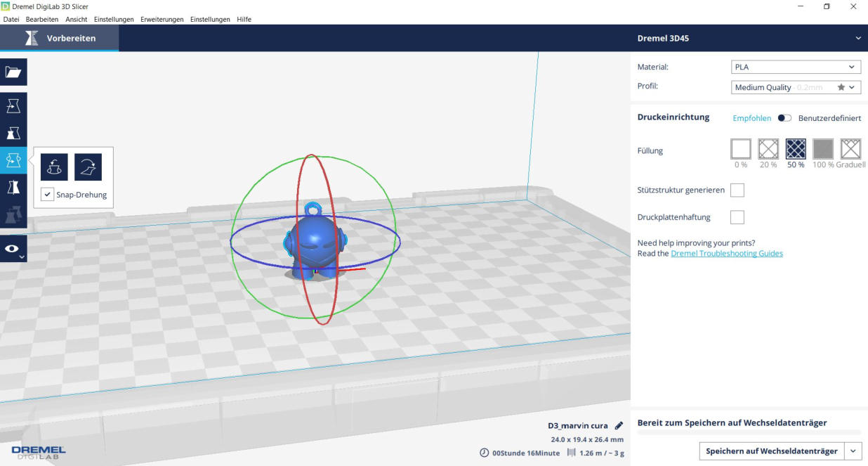Open the view mode eye menu
Image resolution: width=868 pixels, height=466 pixels.
[13, 249]
